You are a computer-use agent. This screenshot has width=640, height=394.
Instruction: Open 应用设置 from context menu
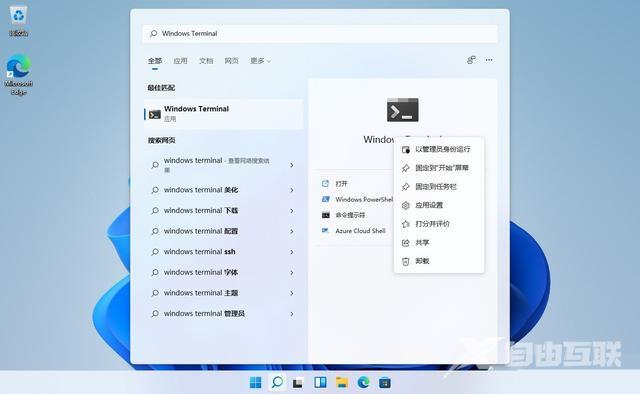click(439, 205)
